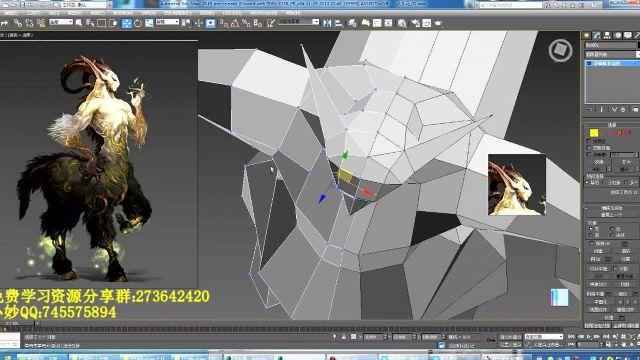Enable the Preserve UVs checkbox

tap(591, 243)
